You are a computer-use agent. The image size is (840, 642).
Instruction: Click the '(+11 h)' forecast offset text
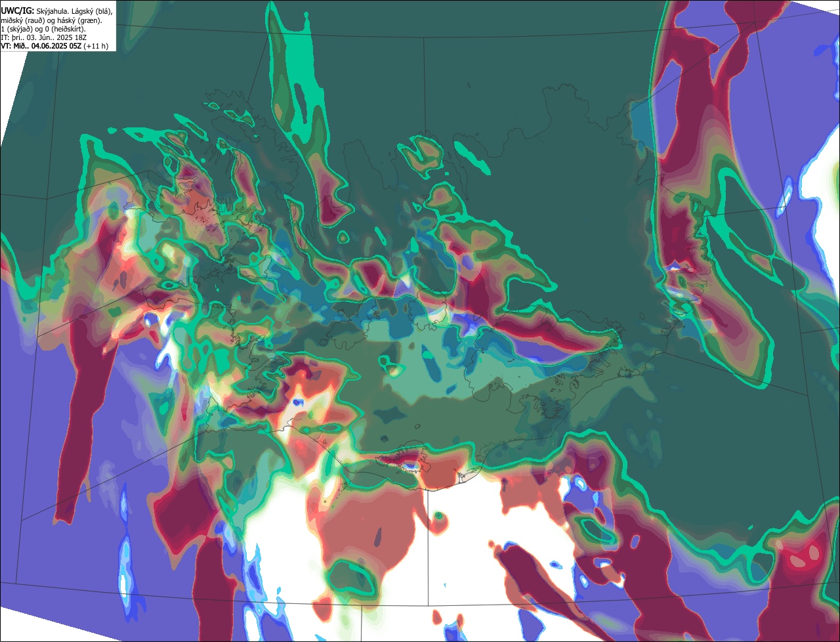coord(96,46)
